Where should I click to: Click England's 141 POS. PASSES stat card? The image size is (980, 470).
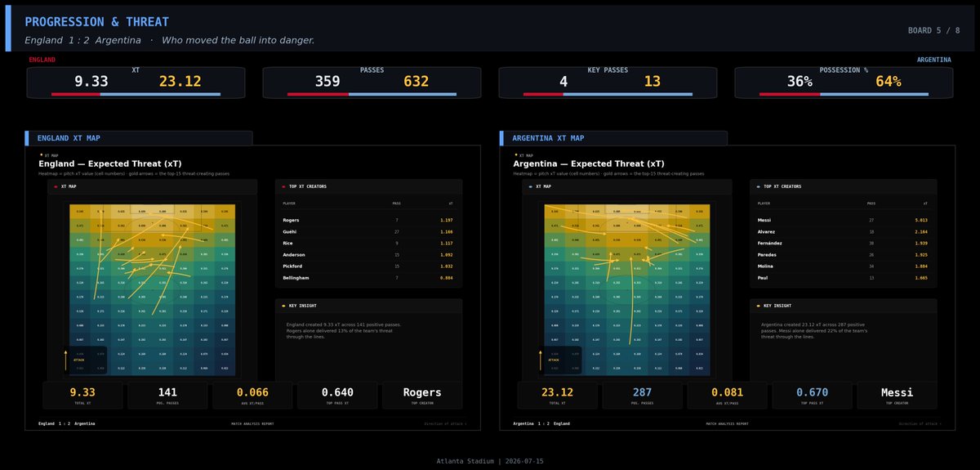click(167, 396)
